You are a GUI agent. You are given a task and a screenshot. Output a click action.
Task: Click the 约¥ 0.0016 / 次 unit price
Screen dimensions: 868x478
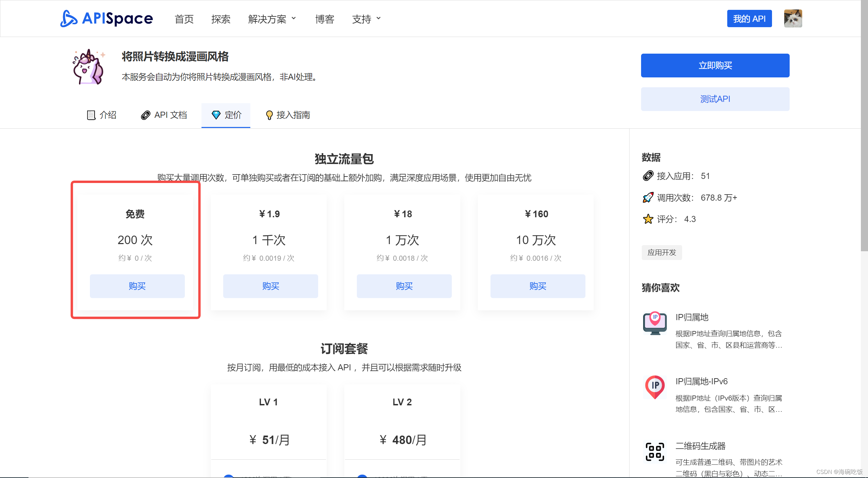tap(536, 258)
